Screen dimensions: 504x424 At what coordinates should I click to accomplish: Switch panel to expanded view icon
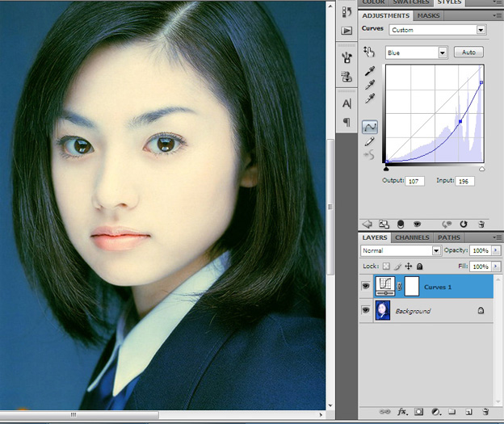384,224
